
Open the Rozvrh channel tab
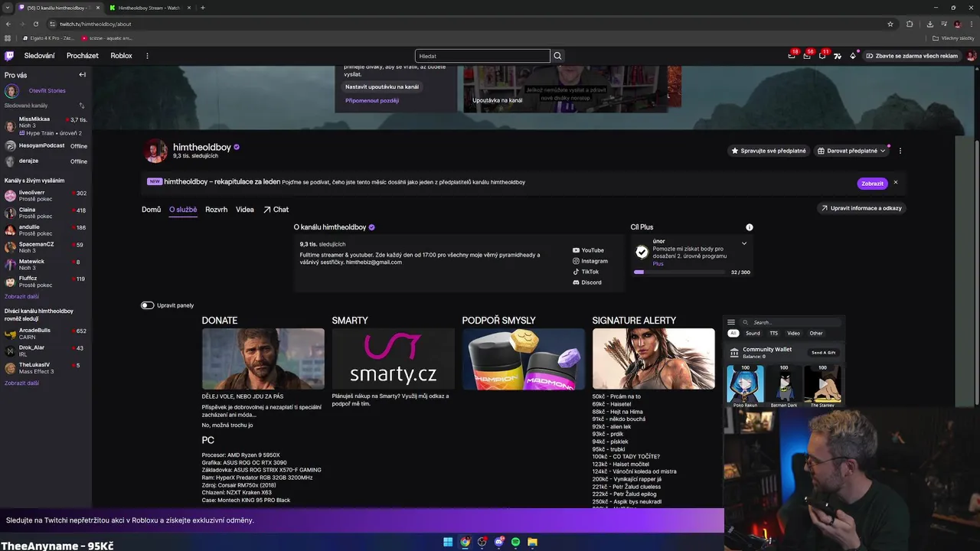tap(216, 209)
